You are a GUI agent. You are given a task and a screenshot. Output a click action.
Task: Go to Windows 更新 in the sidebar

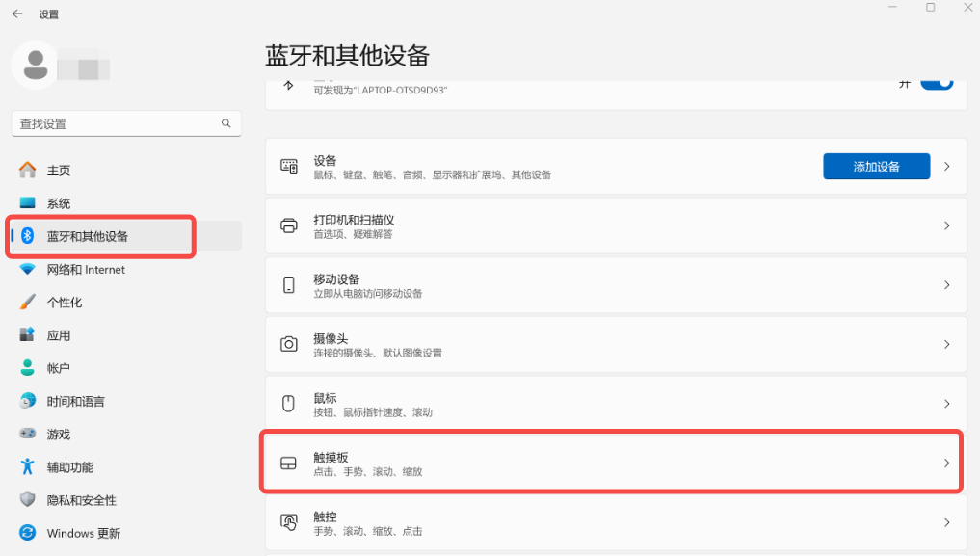[x=84, y=533]
